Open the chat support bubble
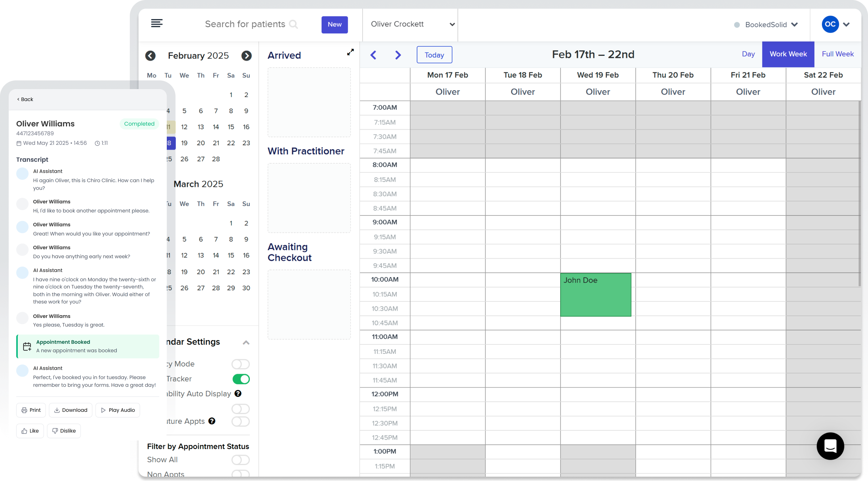Viewport: 868px width, 481px height. click(830, 446)
